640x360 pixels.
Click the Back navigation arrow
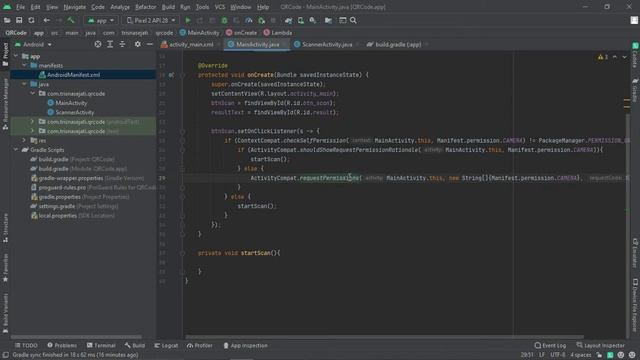pyautogui.click(x=47, y=20)
